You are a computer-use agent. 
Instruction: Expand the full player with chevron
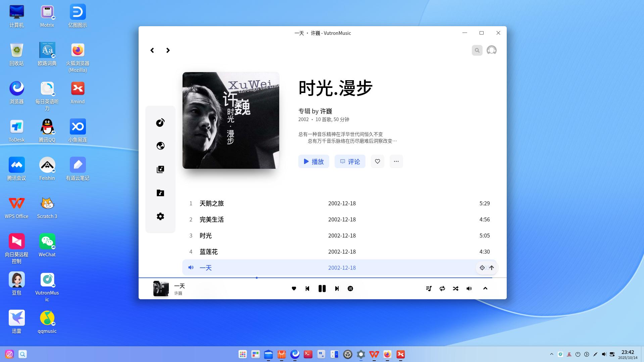point(485,289)
